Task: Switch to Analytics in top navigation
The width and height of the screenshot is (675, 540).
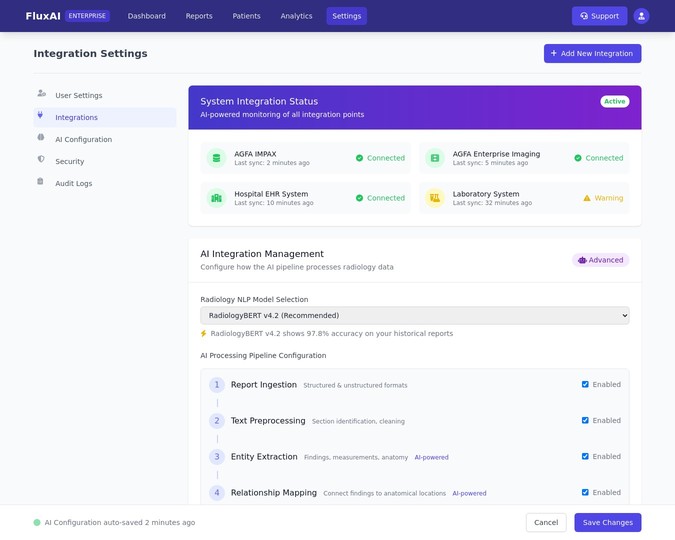Action: click(296, 16)
